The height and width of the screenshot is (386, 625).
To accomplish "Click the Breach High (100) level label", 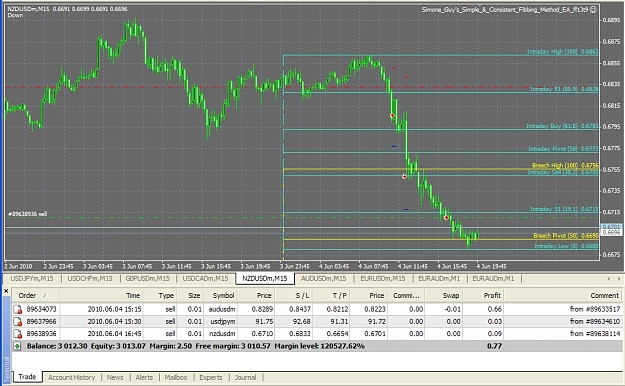I will (x=565, y=165).
